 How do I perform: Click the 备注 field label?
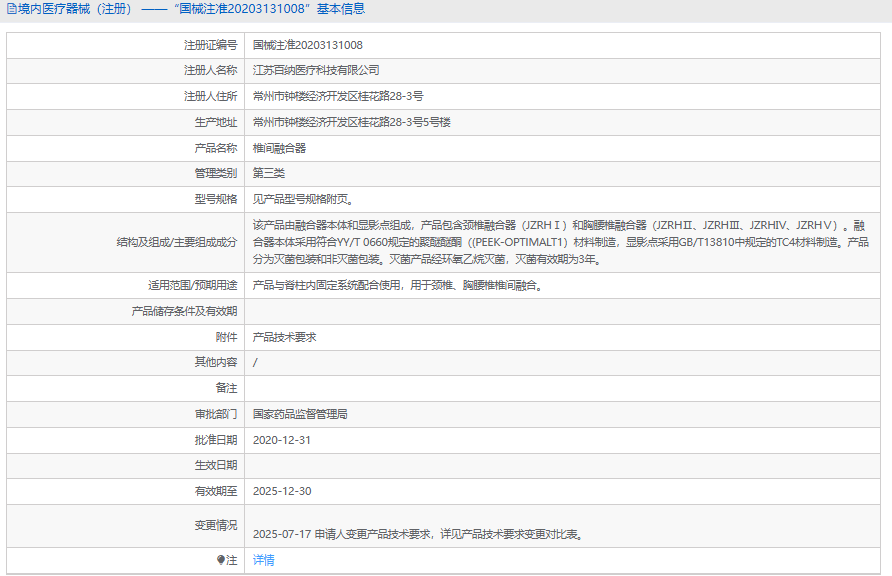click(226, 388)
